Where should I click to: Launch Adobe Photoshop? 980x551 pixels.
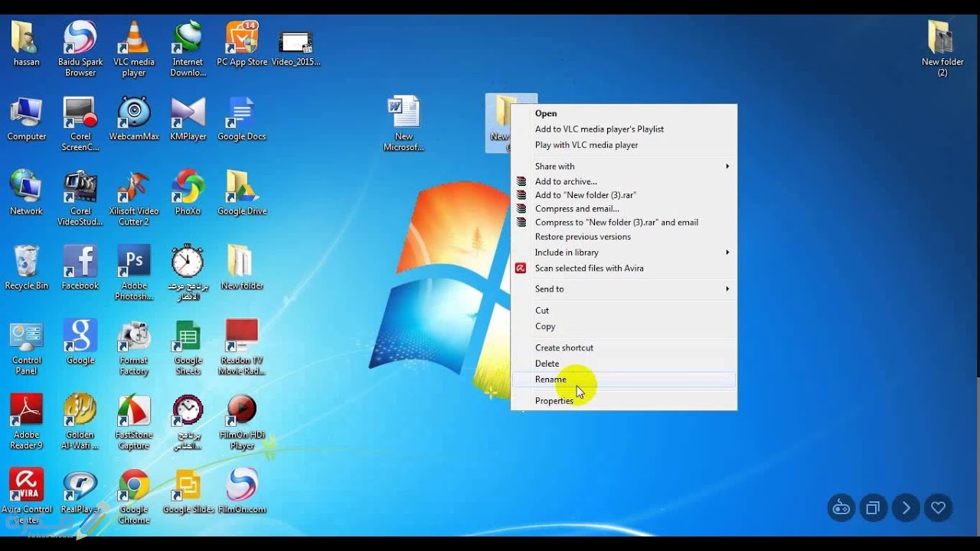point(134,260)
